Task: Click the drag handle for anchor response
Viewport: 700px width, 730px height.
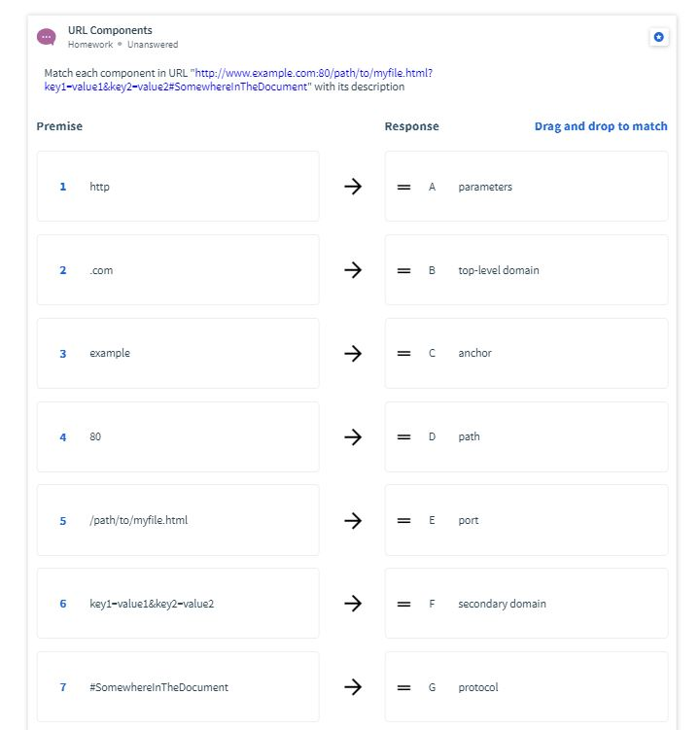Action: click(x=403, y=354)
